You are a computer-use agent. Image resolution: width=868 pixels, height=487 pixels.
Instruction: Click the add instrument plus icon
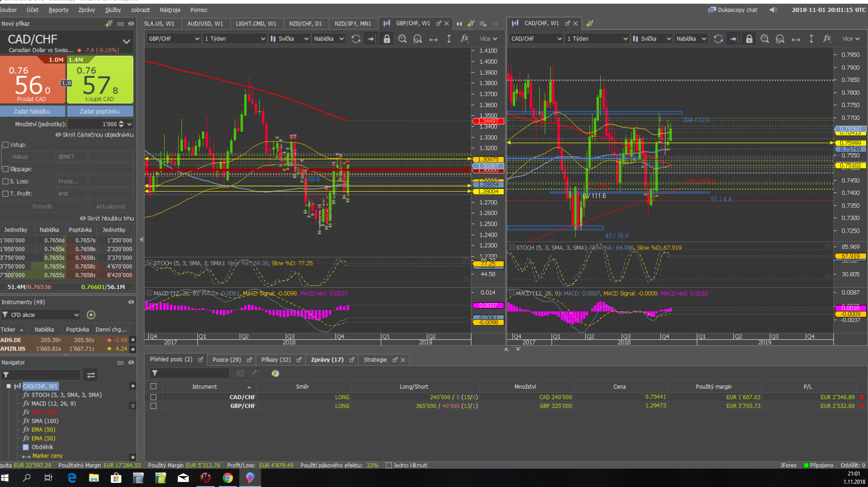[91, 315]
